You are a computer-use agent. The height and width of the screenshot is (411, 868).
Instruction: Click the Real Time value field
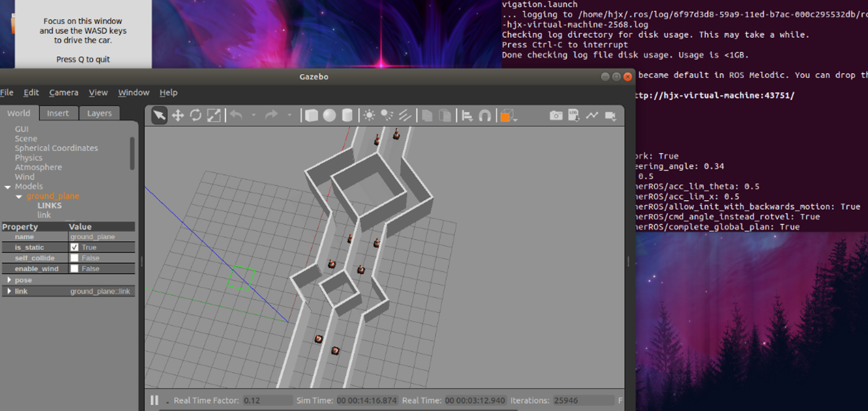pos(475,400)
